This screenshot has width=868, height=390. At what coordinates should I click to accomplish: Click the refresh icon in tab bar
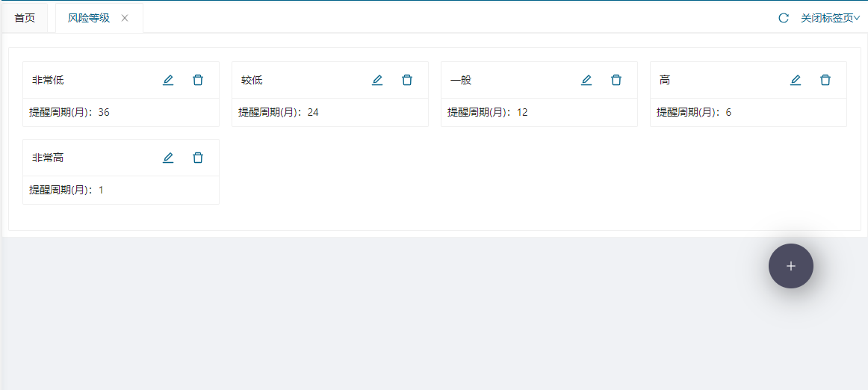click(x=784, y=18)
